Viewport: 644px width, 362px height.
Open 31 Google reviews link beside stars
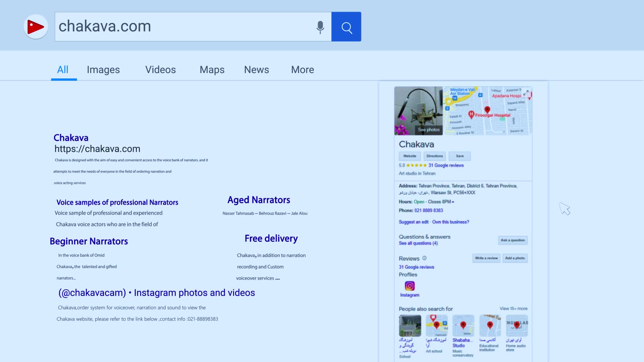[446, 166]
